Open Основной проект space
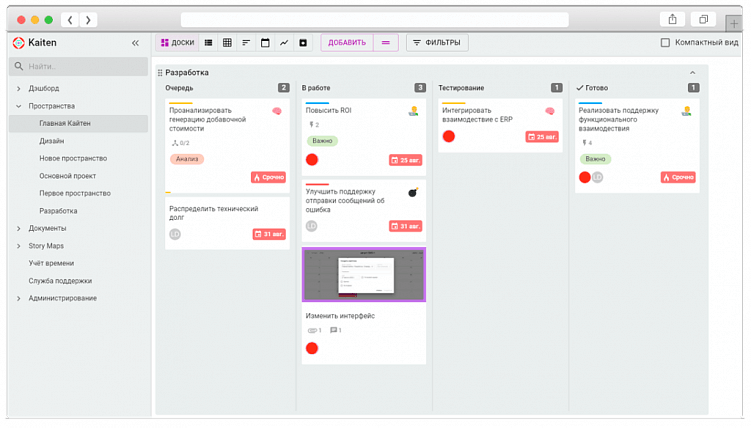Screen dimensions: 751x428 [68, 176]
